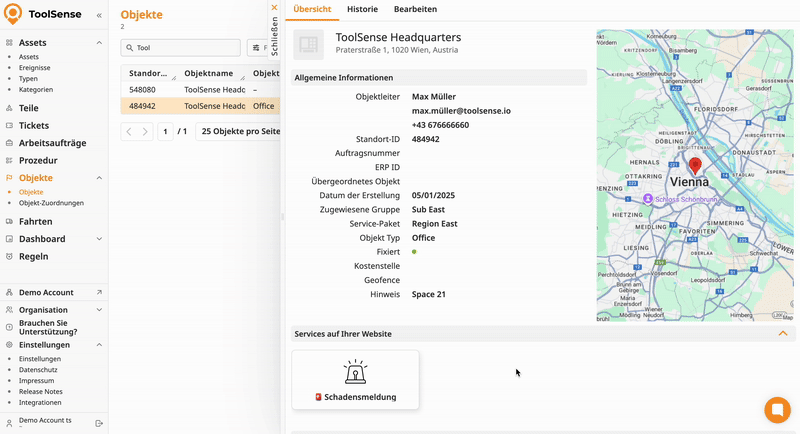This screenshot has height=434, width=800.
Task: Open the Assets sub-item link
Action: [x=29, y=57]
